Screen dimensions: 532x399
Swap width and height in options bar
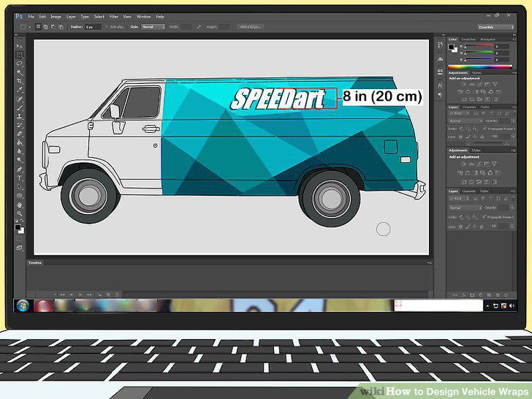point(199,27)
